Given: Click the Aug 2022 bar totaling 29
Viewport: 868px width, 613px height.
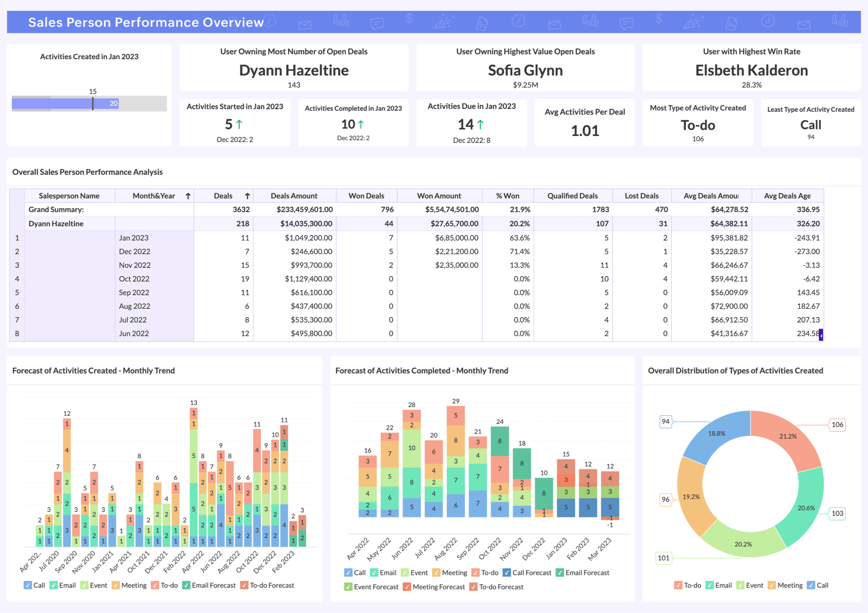Looking at the screenshot, I should click(x=456, y=461).
